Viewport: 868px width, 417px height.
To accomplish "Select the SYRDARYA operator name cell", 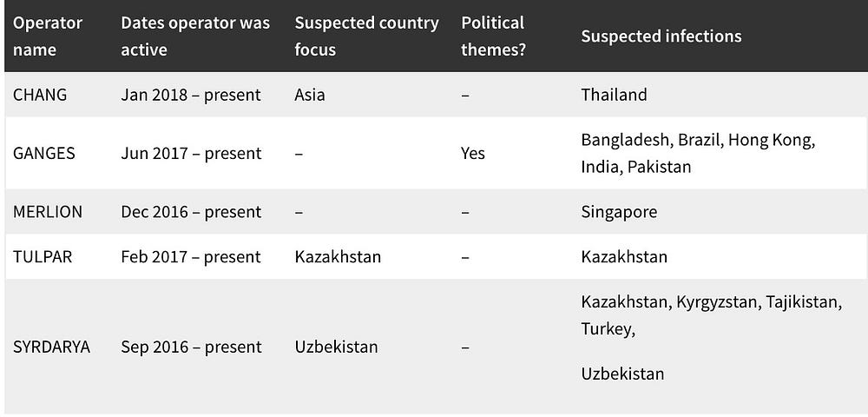I will pos(51,347).
